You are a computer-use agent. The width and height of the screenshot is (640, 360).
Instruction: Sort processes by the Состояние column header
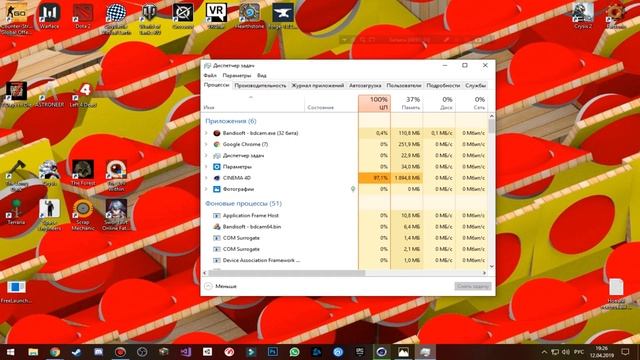click(x=331, y=103)
